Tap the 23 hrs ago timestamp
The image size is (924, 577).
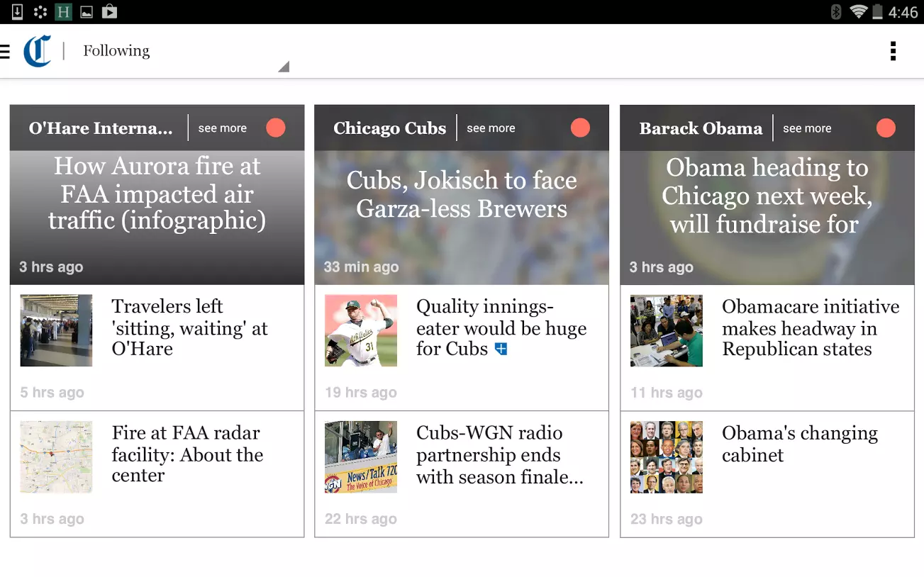click(x=667, y=519)
